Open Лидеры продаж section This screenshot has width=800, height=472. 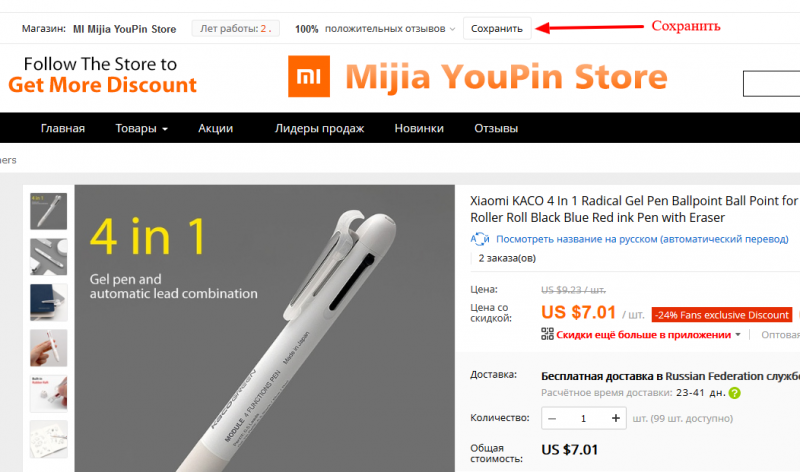click(x=319, y=128)
